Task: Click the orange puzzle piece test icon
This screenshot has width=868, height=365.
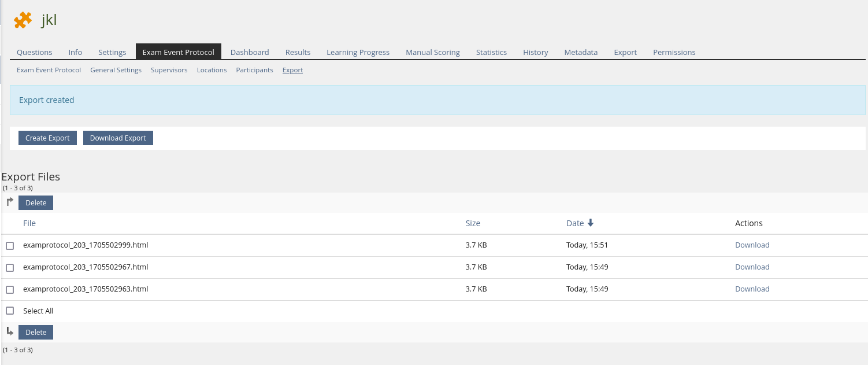Action: (23, 20)
